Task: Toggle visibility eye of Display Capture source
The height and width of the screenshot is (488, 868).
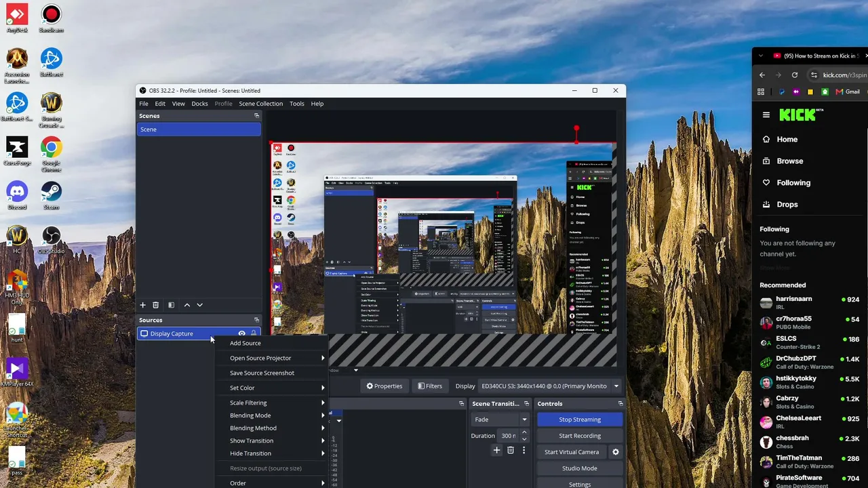Action: (242, 333)
